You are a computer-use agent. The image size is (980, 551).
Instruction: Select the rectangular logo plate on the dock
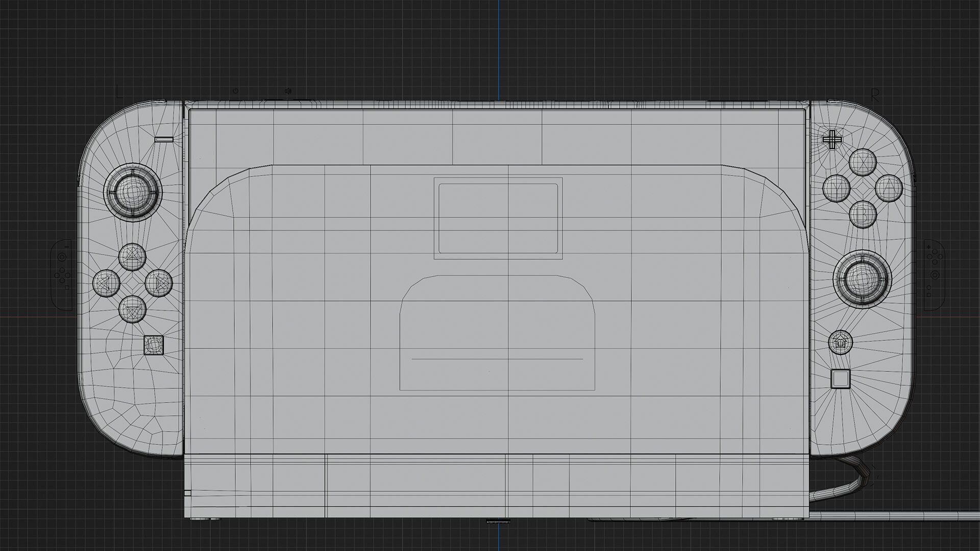[498, 218]
